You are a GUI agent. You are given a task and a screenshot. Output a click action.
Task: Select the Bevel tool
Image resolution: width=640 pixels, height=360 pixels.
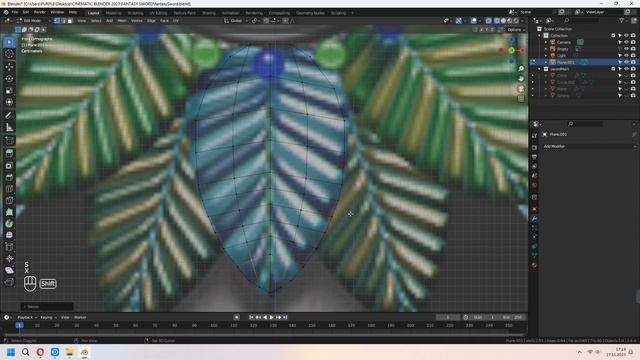9,177
